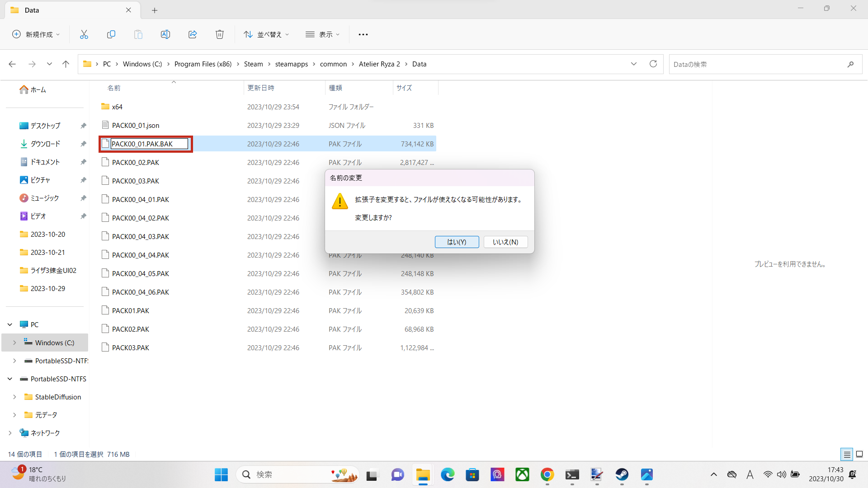Open a new tab with plus button

pyautogui.click(x=155, y=10)
